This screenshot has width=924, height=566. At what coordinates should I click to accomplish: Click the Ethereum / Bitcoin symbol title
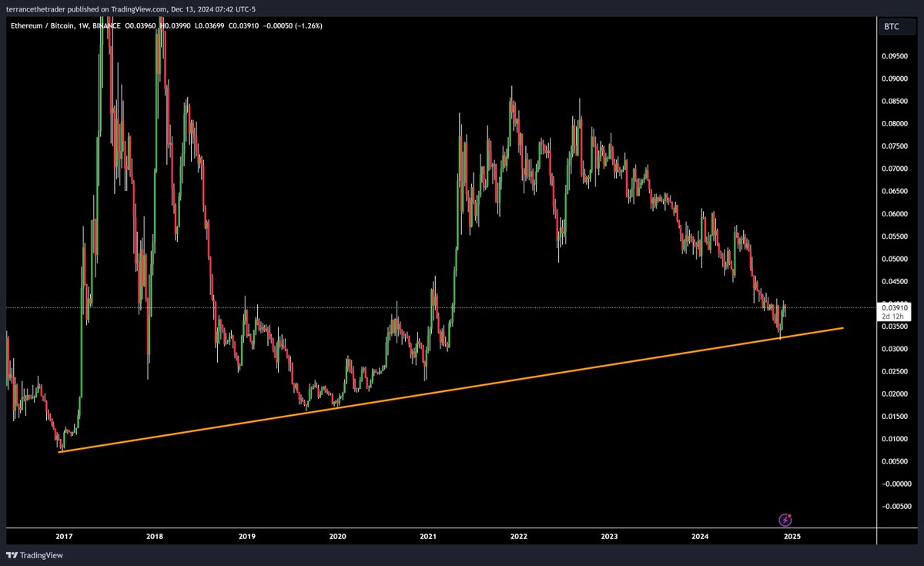[42, 26]
